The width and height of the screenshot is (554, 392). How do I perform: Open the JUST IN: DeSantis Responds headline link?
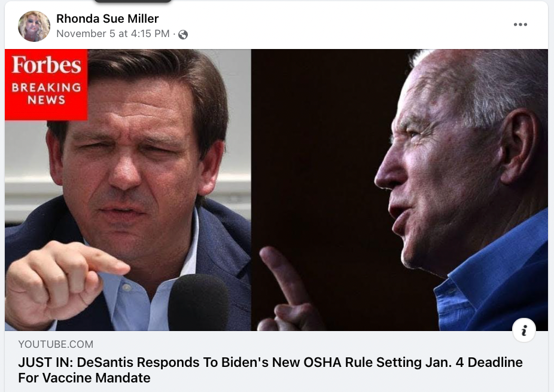[x=270, y=370]
